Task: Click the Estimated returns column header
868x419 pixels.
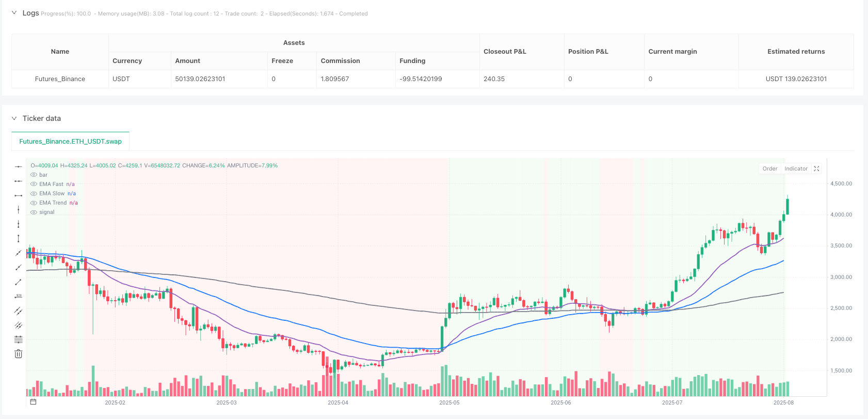Action: [x=796, y=52]
